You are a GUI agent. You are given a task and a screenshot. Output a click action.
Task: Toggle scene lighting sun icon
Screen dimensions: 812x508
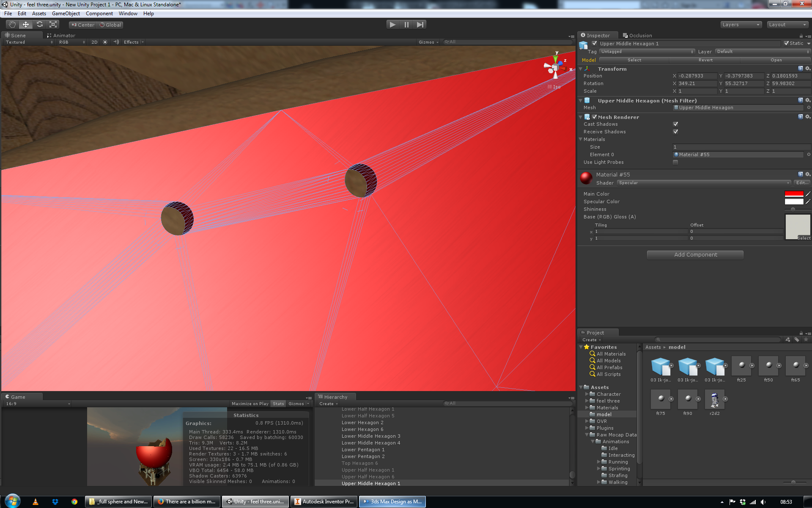tap(105, 42)
